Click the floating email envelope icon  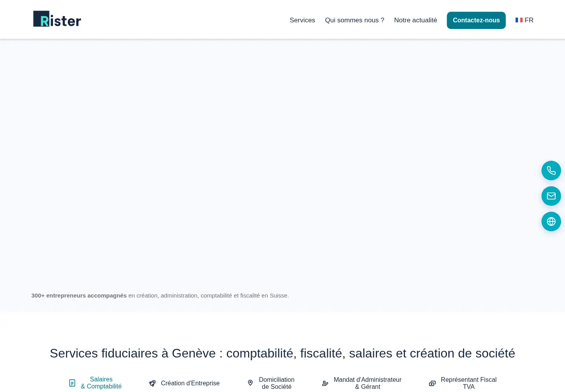[x=551, y=196]
